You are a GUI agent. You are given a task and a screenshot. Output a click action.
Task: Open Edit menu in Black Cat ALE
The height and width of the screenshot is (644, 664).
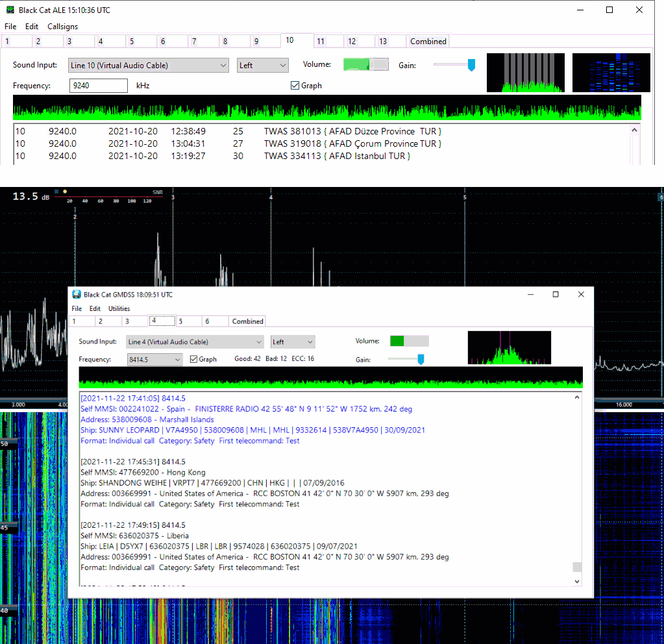click(x=32, y=26)
